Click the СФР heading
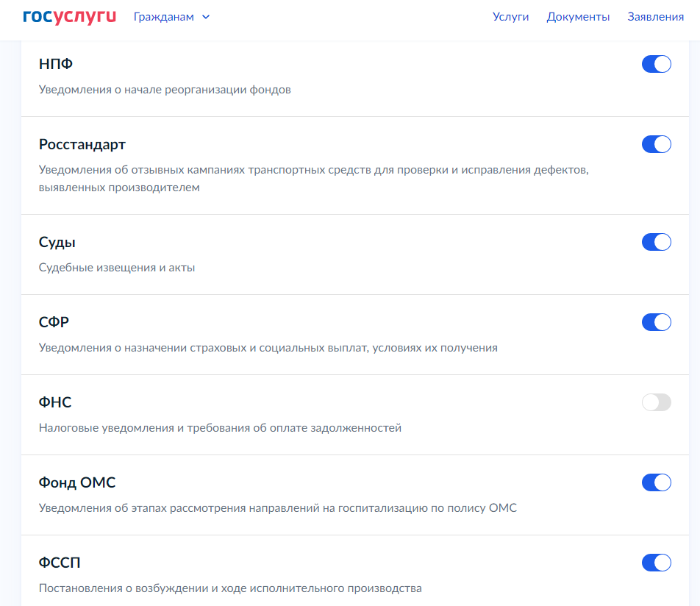 54,322
